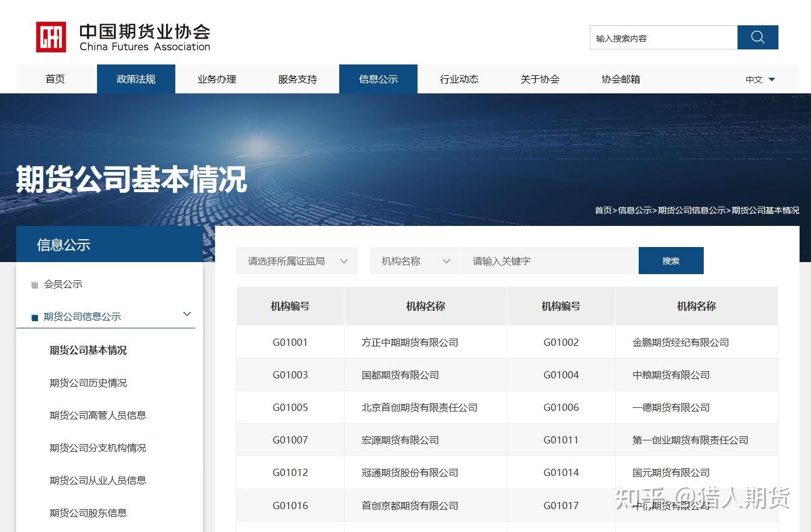Screen dimensions: 811x532
Task: Select 期货公司历史情况 in the sidebar
Action: (x=88, y=383)
